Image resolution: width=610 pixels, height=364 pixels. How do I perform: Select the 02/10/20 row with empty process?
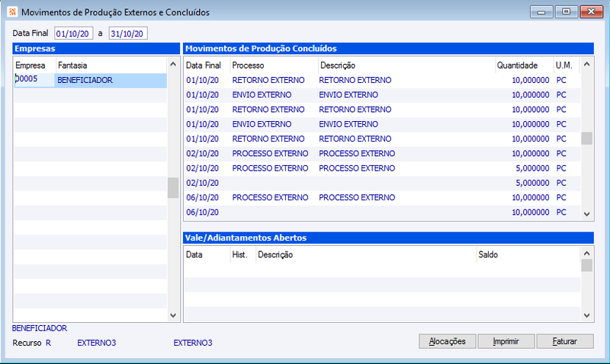point(383,183)
